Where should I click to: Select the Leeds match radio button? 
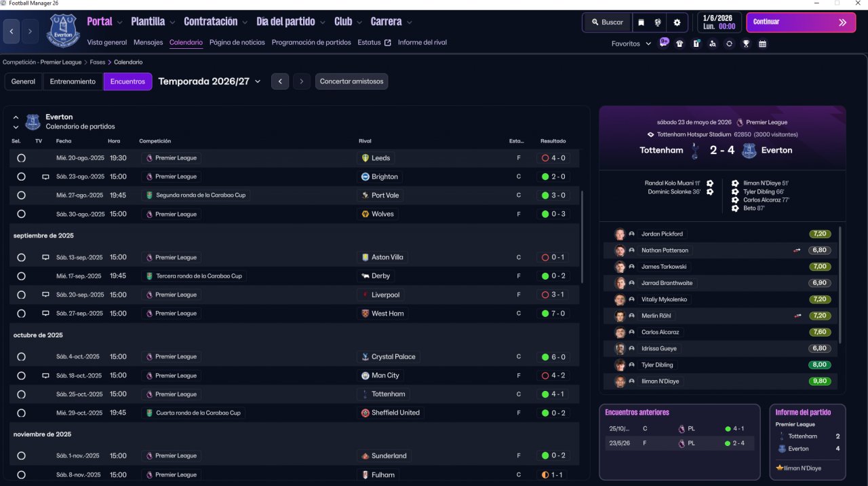21,158
